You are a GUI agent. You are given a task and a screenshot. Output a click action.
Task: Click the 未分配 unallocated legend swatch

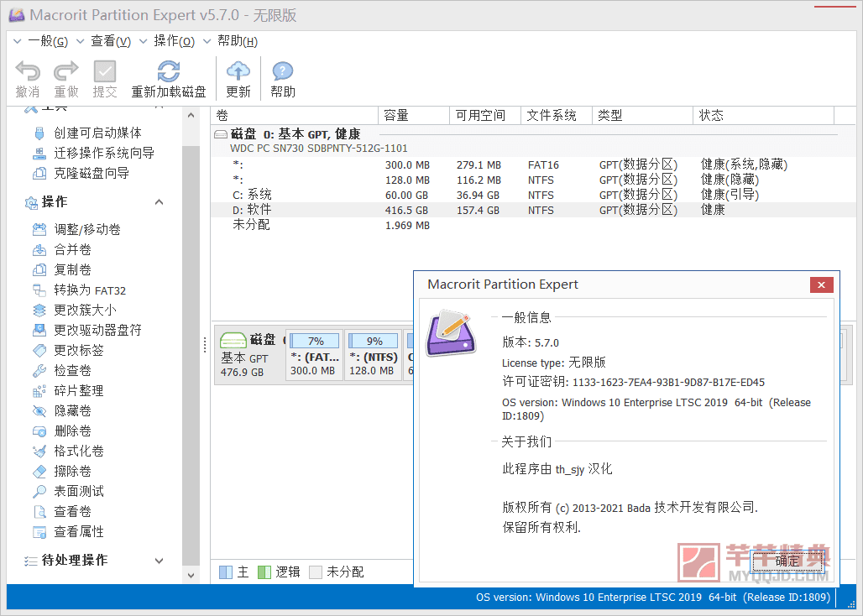click(x=316, y=572)
